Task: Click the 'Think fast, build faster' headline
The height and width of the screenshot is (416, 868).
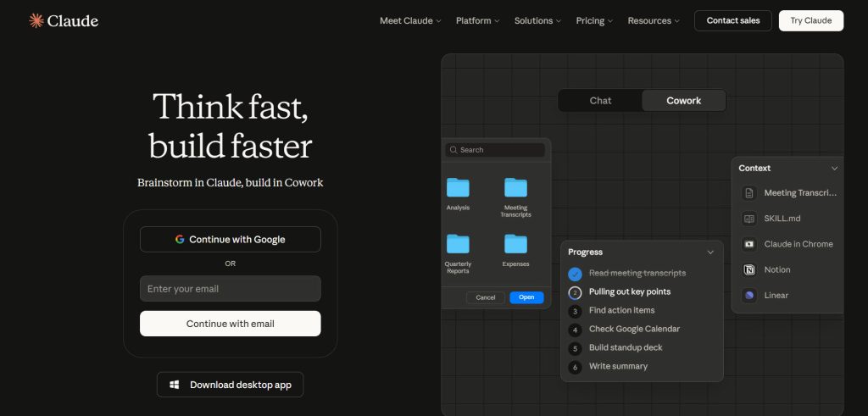Action: pos(231,126)
